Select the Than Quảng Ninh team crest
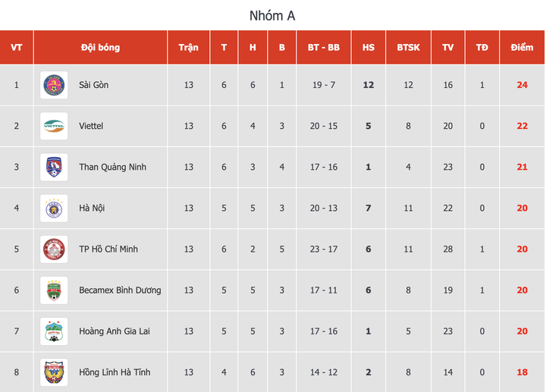Viewport: 546px width, 392px height. (x=54, y=167)
